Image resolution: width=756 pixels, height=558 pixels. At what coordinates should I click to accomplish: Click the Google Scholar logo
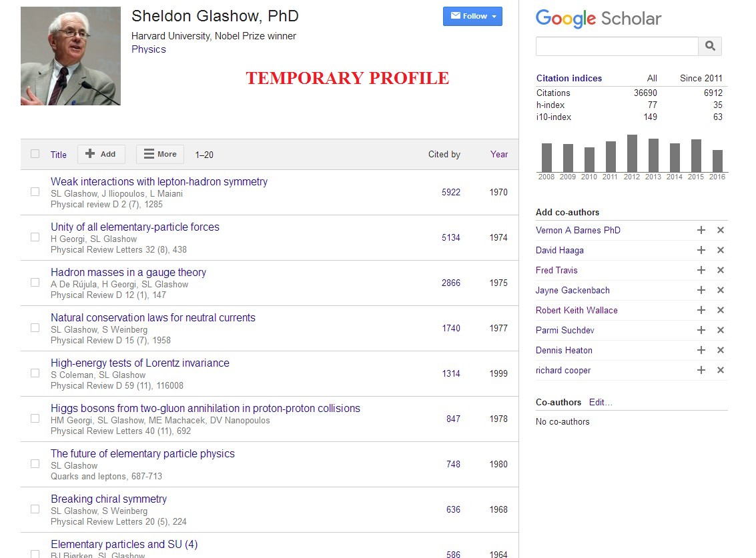click(599, 19)
